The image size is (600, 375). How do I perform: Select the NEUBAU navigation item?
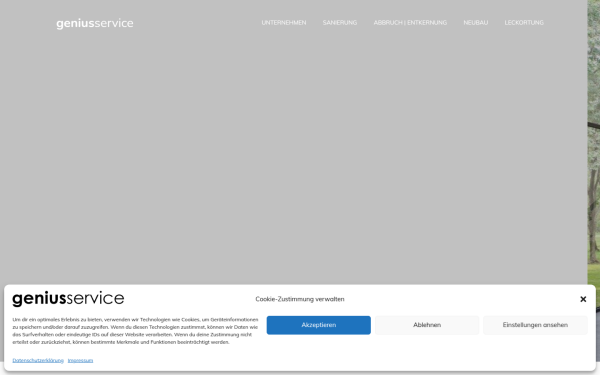476,23
